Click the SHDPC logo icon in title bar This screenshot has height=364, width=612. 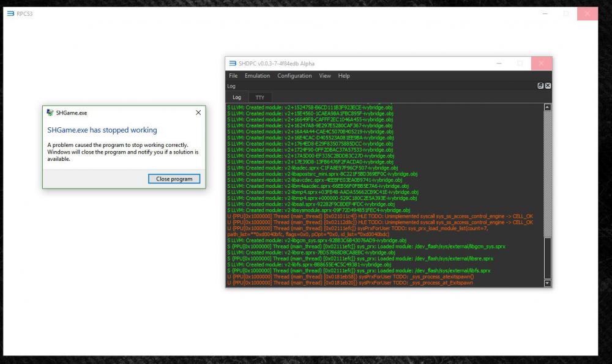pos(233,64)
